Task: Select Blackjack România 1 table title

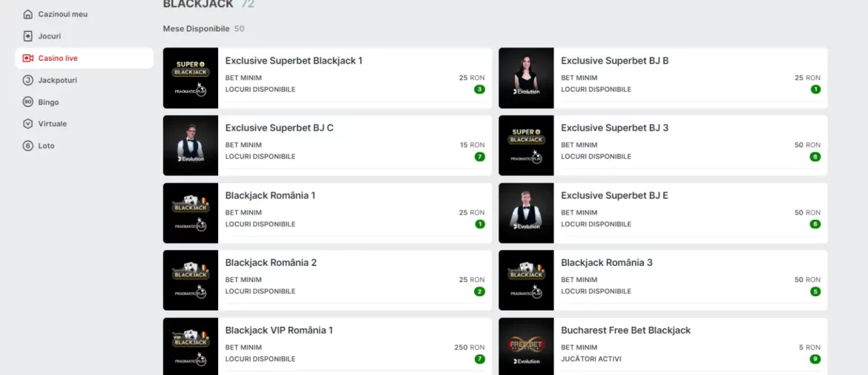Action: click(270, 195)
